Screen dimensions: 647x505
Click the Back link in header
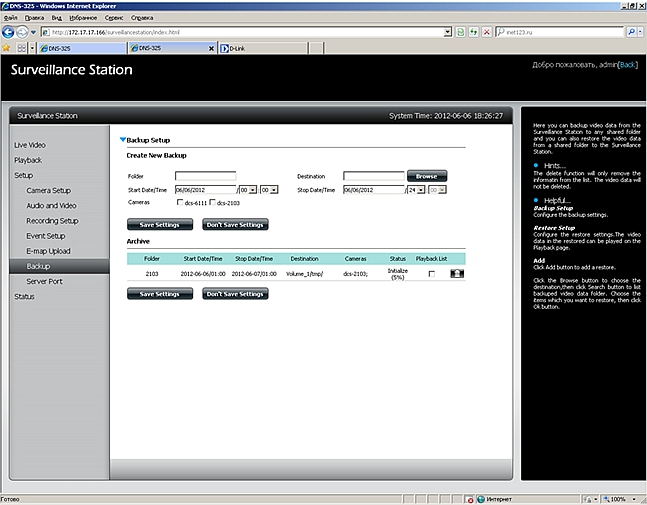627,64
